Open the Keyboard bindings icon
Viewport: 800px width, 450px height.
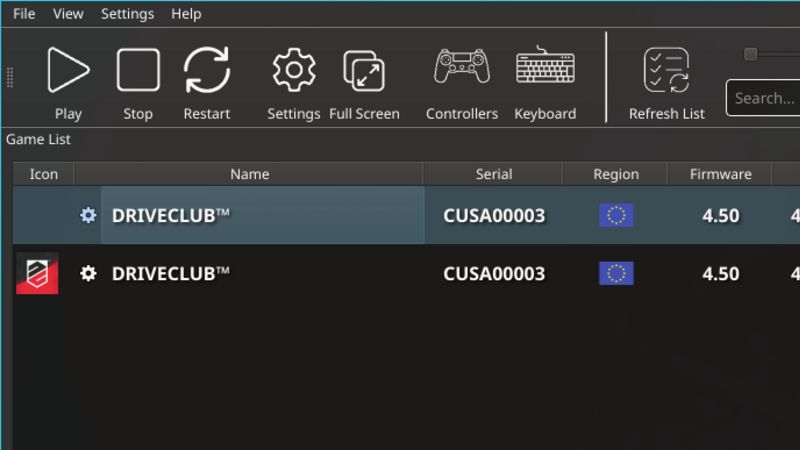pyautogui.click(x=545, y=68)
